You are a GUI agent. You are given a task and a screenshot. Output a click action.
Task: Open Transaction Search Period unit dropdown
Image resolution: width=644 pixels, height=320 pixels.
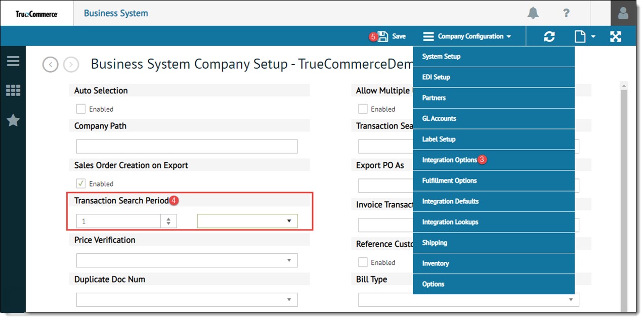coord(247,221)
